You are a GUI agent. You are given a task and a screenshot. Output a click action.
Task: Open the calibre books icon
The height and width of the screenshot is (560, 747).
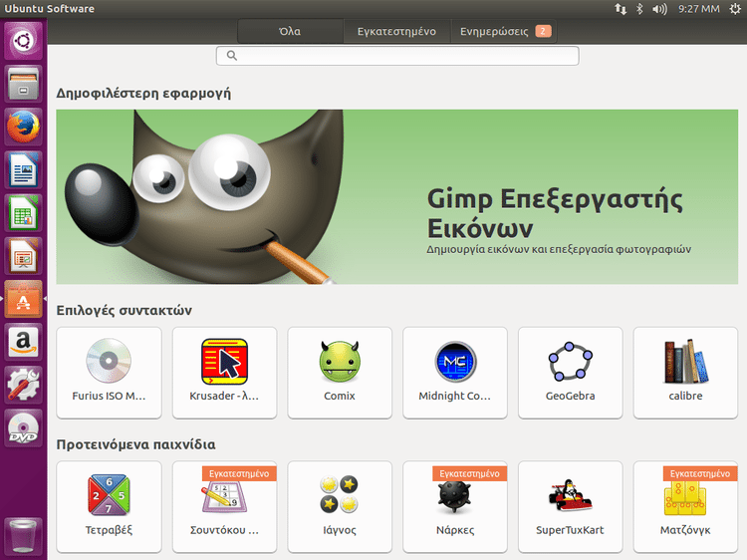click(x=685, y=362)
